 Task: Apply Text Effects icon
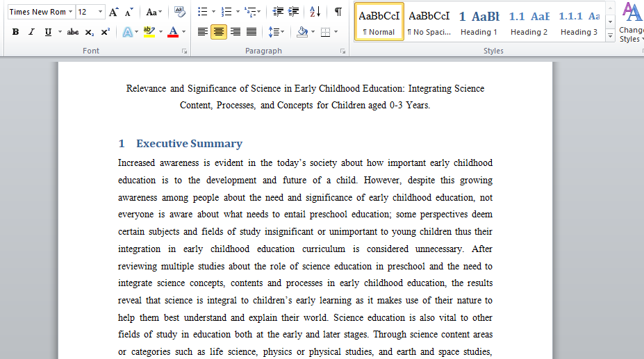(128, 32)
